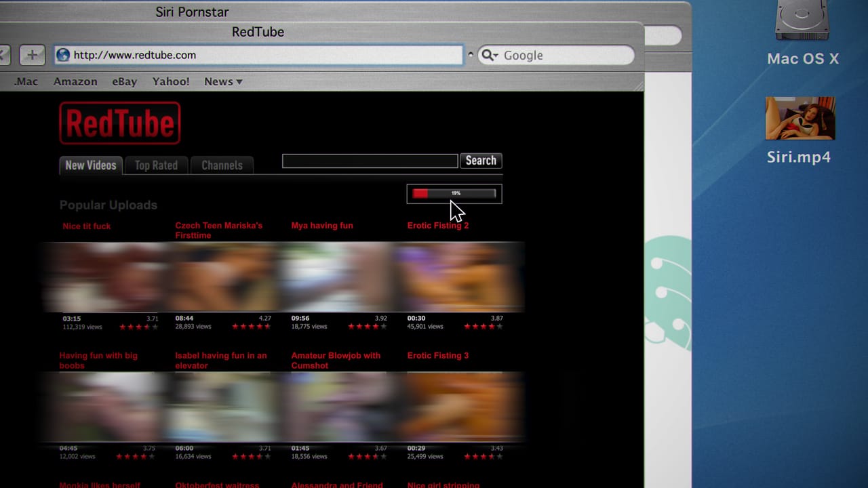Select the Siri.mp4 file icon on desktop
868x488 pixels.
coord(800,118)
